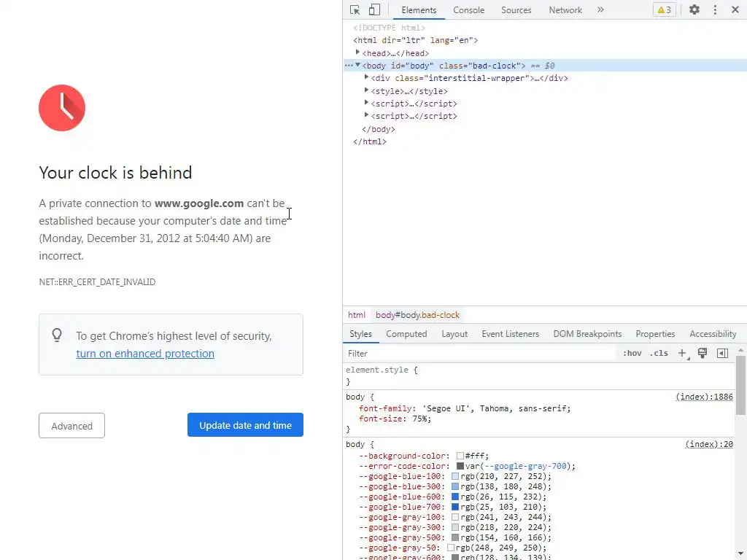Click Update date and time button
Screen dimensions: 747x560
[x=245, y=425]
